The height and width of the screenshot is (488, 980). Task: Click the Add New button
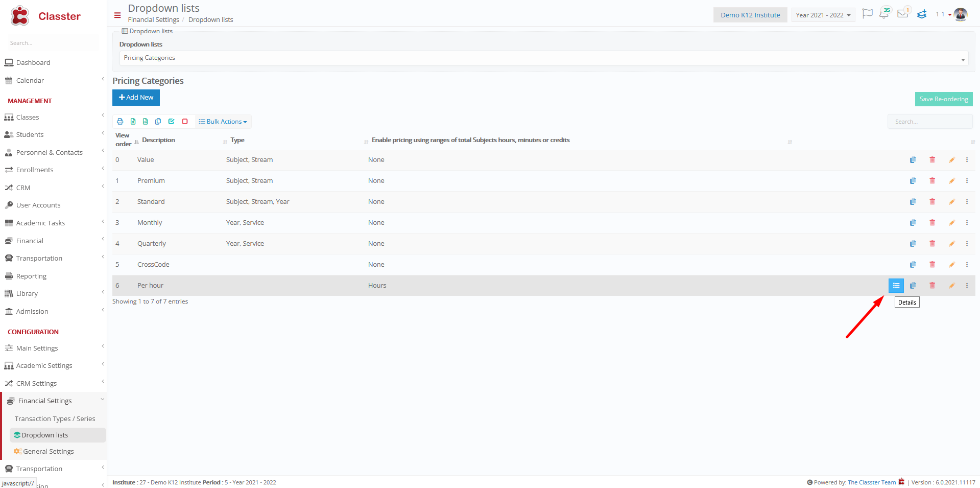136,98
